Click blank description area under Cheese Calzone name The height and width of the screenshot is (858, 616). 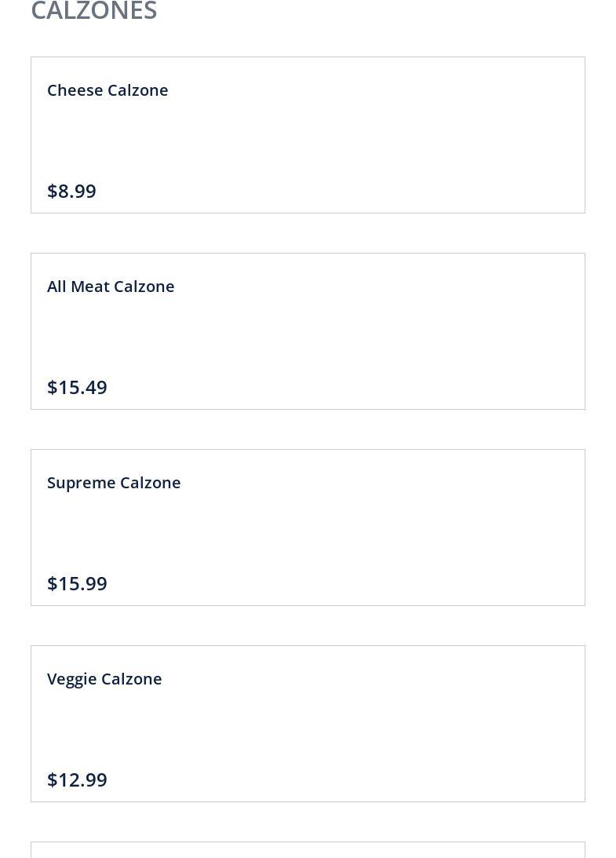[x=235, y=141]
